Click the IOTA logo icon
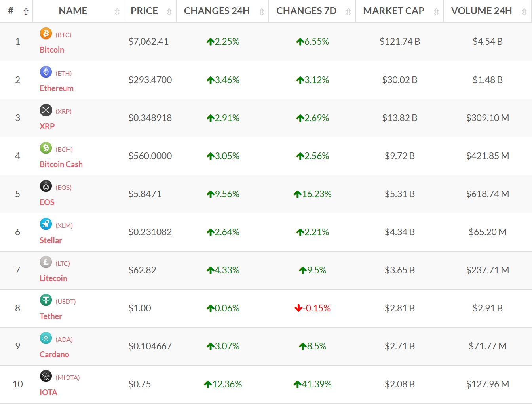 (x=46, y=376)
